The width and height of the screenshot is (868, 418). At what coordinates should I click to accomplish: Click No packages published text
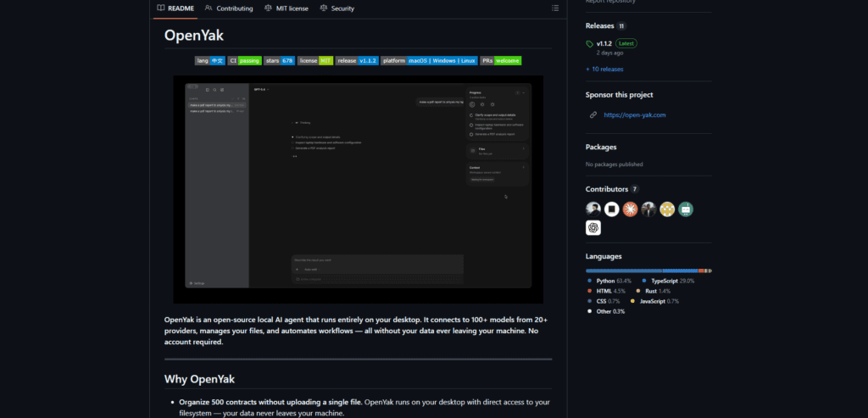pyautogui.click(x=615, y=164)
